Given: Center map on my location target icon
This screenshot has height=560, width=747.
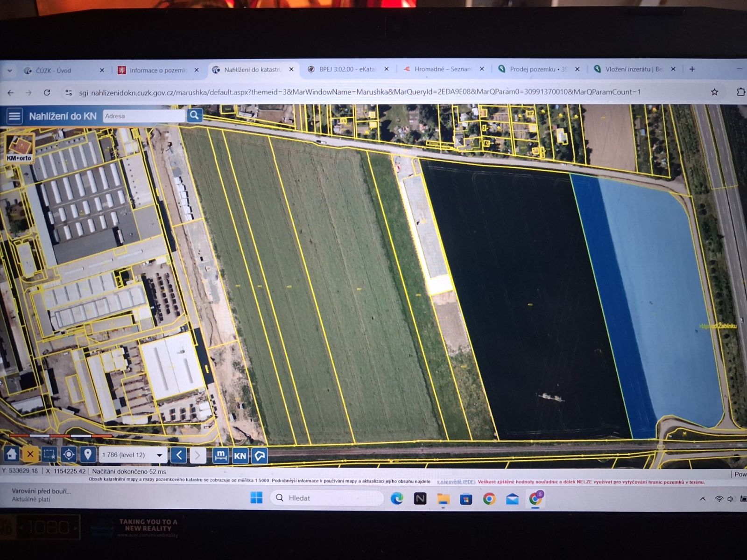Looking at the screenshot, I should (69, 454).
